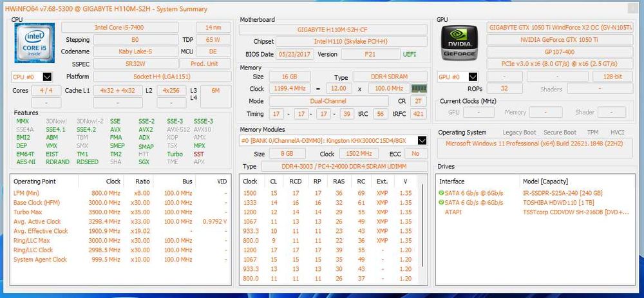
Task: Click the SGX feature label
Action: point(144,162)
